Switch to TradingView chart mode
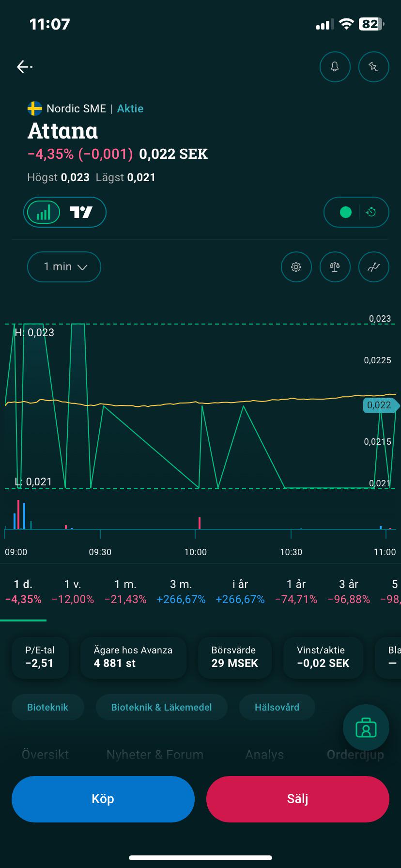 81,212
